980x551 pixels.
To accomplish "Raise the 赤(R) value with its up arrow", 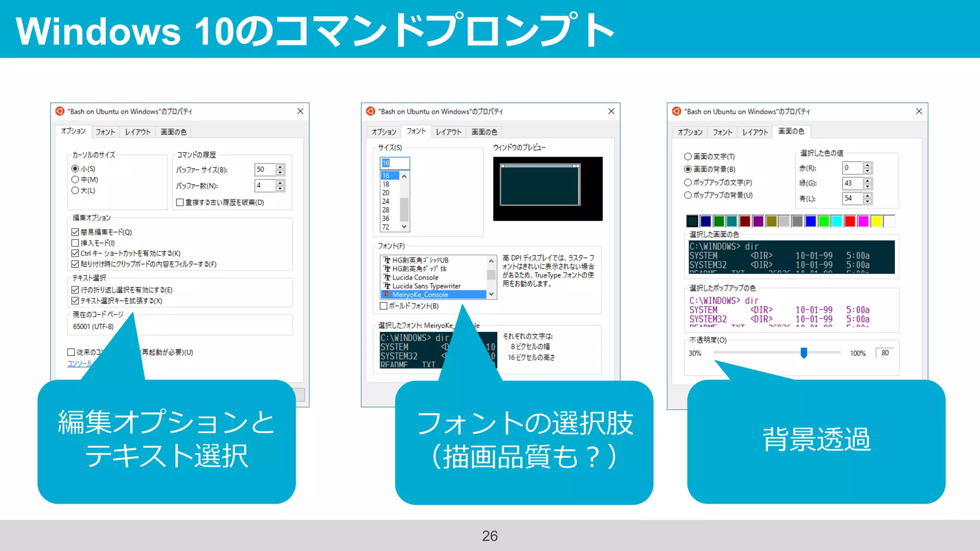I will click(x=868, y=165).
